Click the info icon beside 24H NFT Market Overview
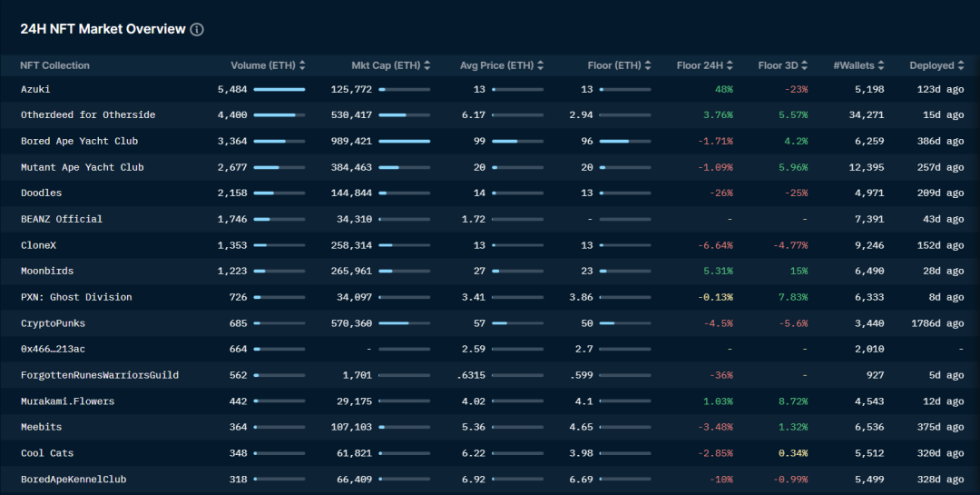Screen dimensions: 980x495 (197, 29)
